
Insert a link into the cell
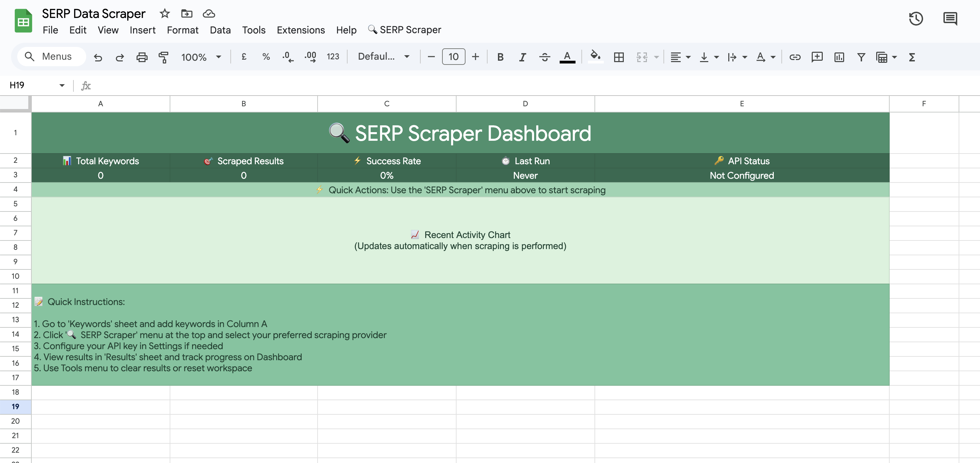(x=795, y=57)
